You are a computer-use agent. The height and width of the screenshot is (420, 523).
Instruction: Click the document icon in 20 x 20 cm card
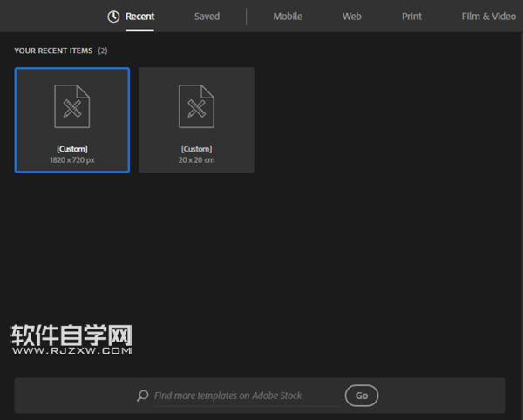(196, 106)
